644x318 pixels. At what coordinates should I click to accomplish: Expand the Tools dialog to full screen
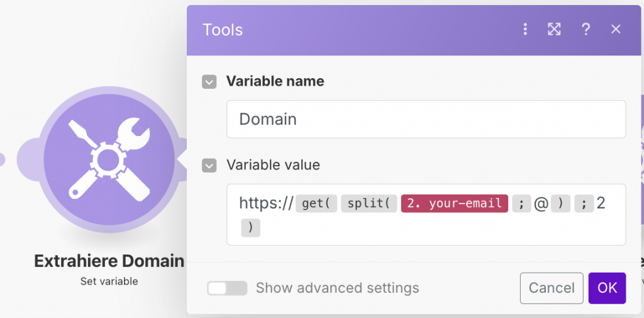pos(554,29)
